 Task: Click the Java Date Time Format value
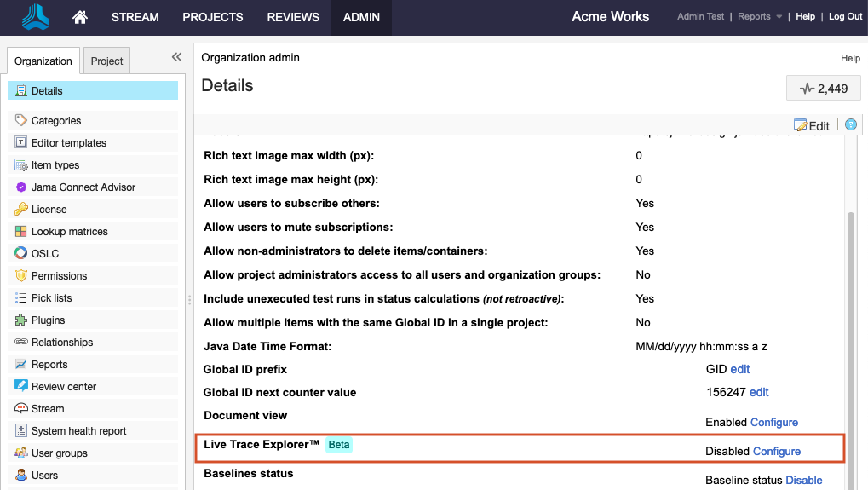coord(701,347)
